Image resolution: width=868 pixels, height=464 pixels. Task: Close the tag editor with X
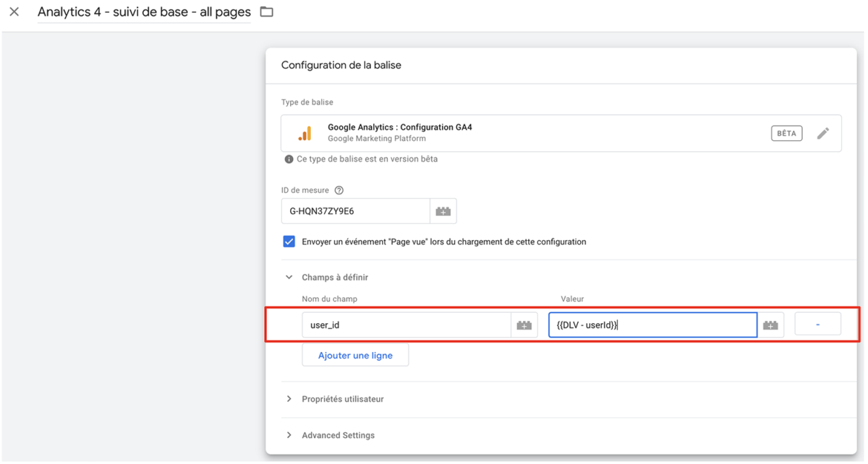[x=14, y=12]
